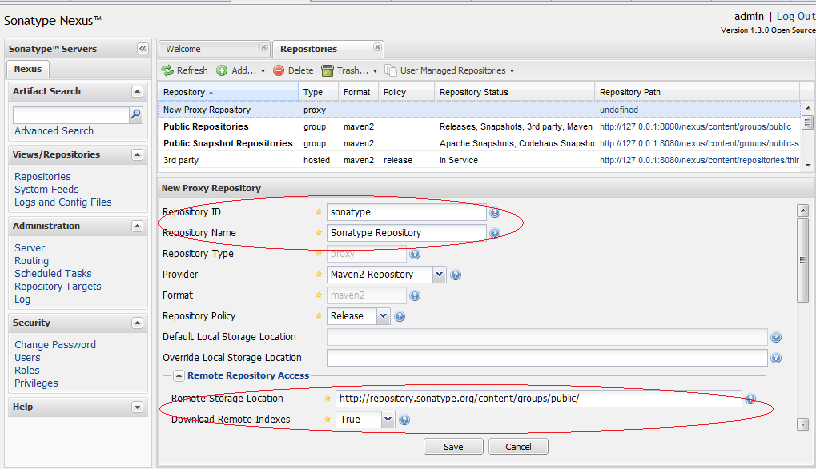Click the Type column header

(318, 92)
